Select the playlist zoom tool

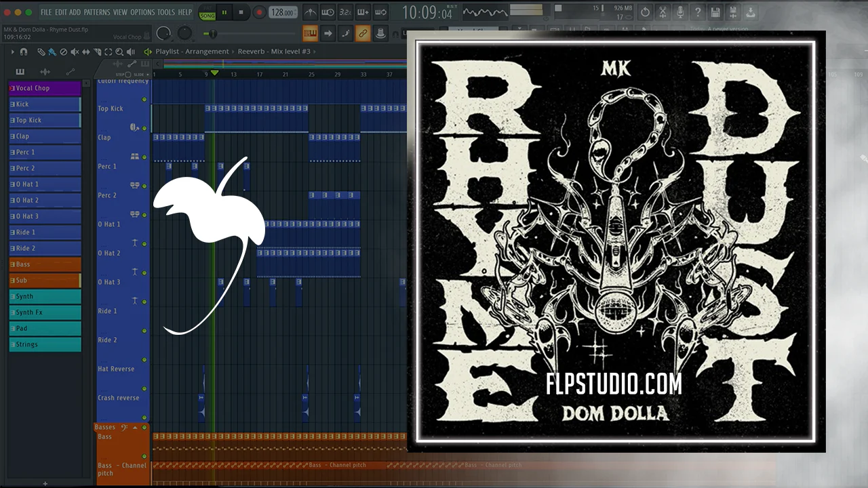[119, 52]
